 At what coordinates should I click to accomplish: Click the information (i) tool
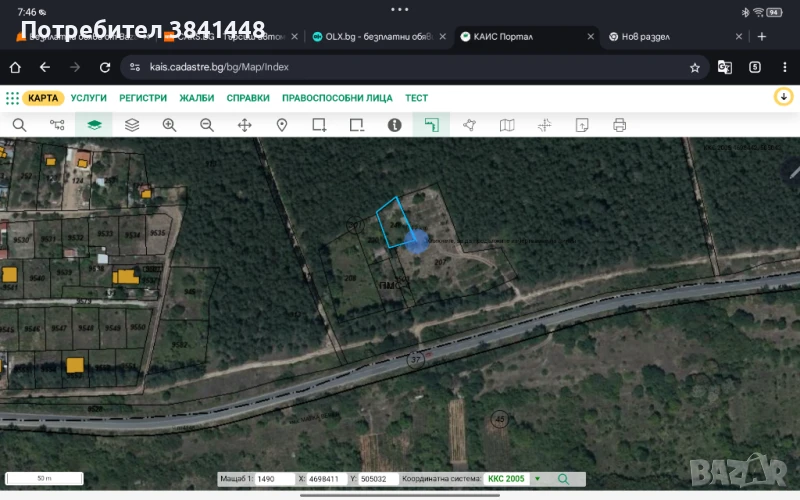[394, 125]
